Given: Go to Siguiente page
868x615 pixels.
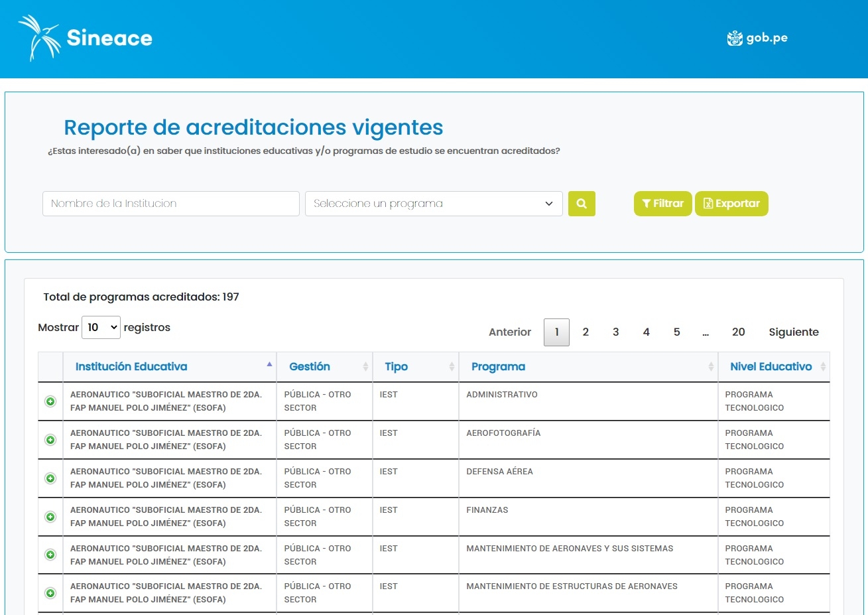Looking at the screenshot, I should [794, 332].
